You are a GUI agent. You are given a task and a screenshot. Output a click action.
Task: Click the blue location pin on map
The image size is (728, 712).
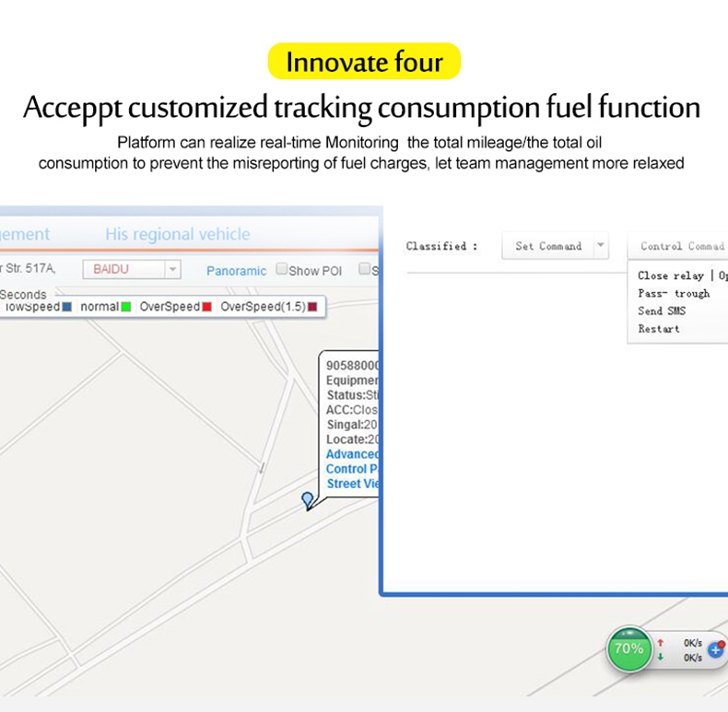coord(308,500)
